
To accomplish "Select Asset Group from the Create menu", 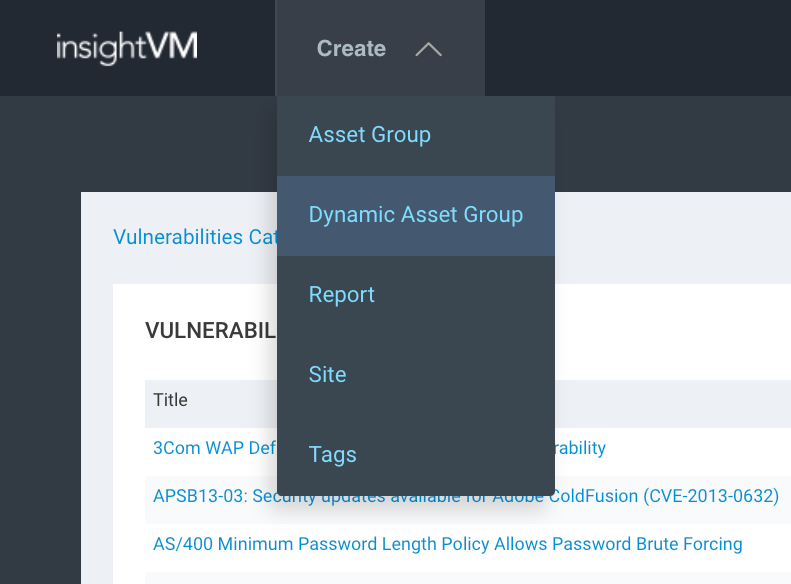I will tap(369, 135).
